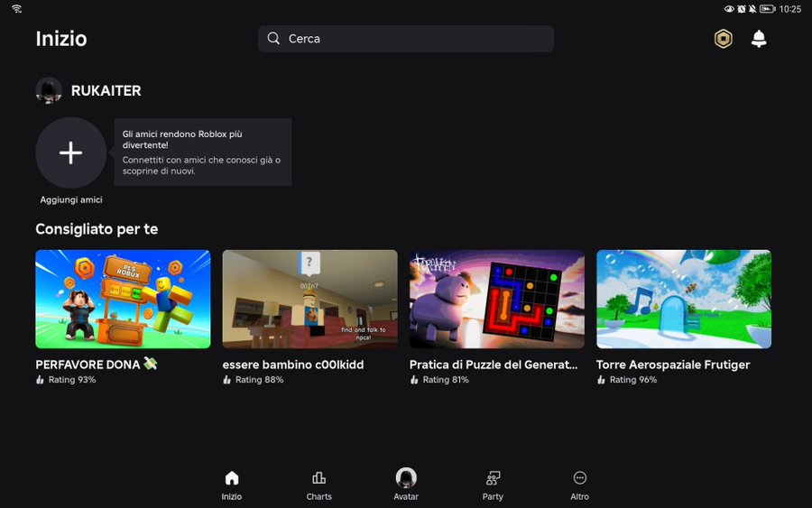Open the Altro more tab
Image resolution: width=812 pixels, height=508 pixels.
(579, 485)
